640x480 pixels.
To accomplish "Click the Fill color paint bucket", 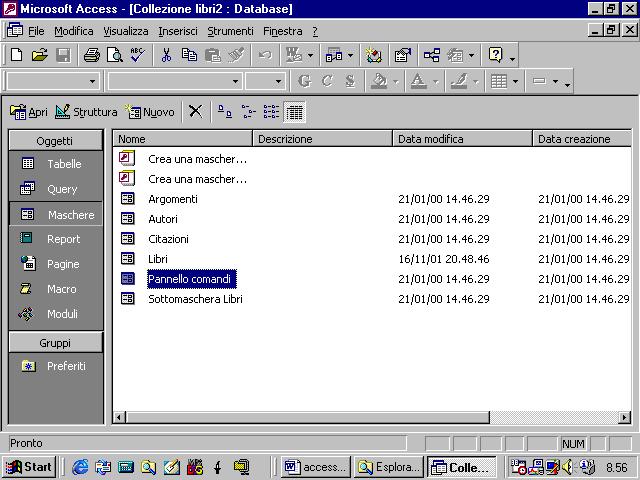I will click(379, 81).
